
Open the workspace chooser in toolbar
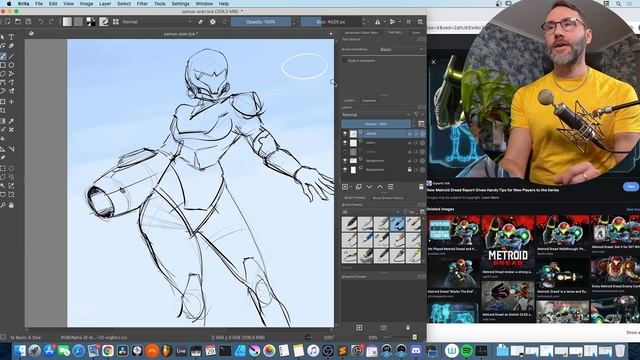click(420, 22)
